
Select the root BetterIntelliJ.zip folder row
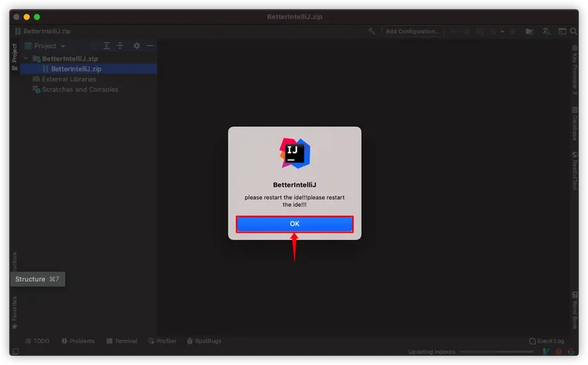point(88,59)
